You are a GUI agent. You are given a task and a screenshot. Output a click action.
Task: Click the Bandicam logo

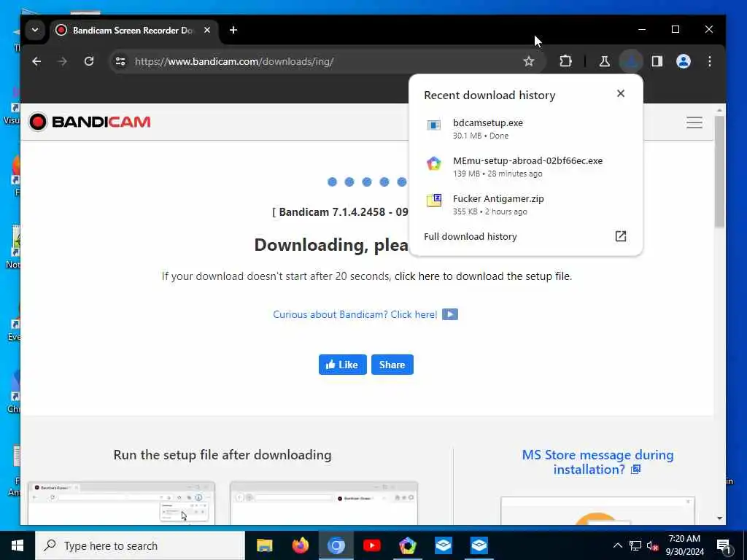[90, 122]
